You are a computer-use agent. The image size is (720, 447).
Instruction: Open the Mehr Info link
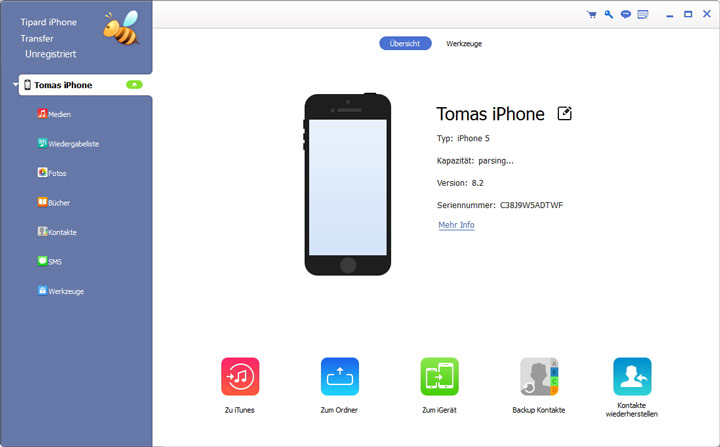pos(456,225)
